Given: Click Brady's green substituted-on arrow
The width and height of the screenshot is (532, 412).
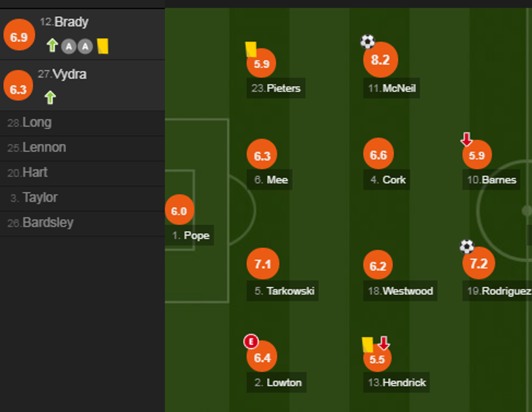Looking at the screenshot, I should tap(52, 46).
